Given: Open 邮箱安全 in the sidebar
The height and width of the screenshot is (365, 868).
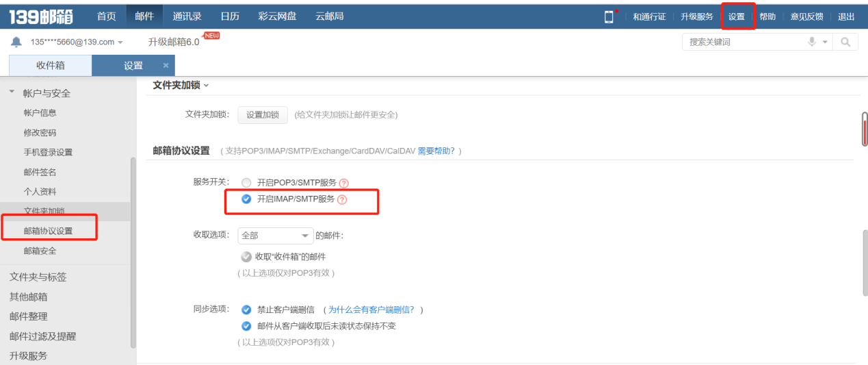Looking at the screenshot, I should coord(40,251).
